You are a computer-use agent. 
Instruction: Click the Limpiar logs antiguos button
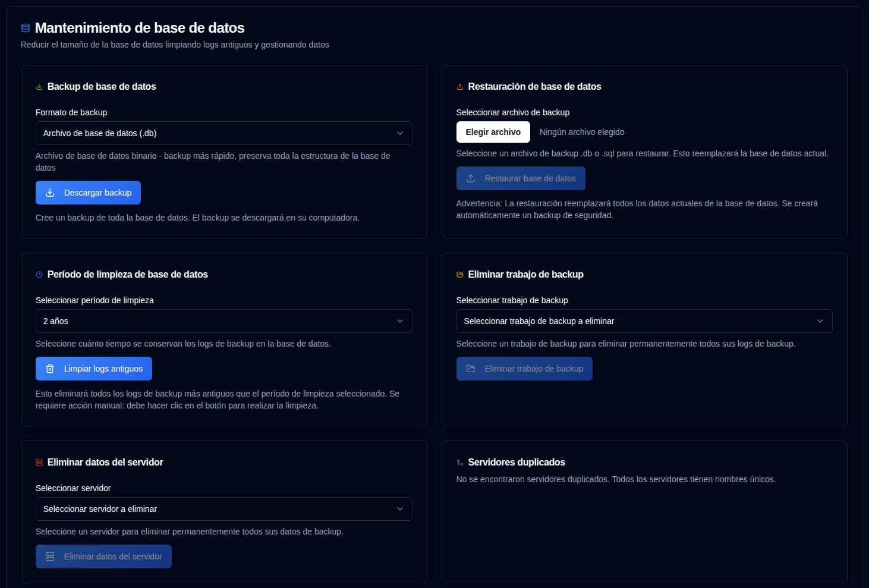click(93, 369)
